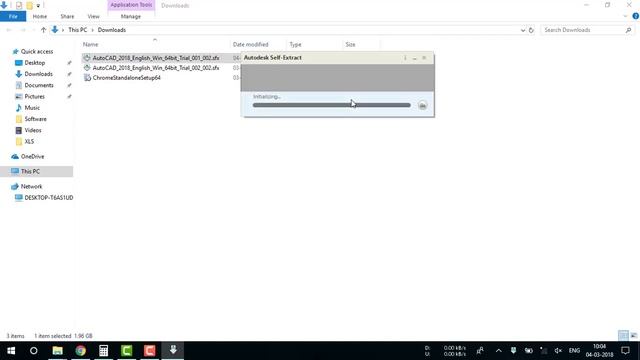Click Properties icon in Quick Access Toolbar
The height and width of the screenshot is (360, 640).
(19, 6)
